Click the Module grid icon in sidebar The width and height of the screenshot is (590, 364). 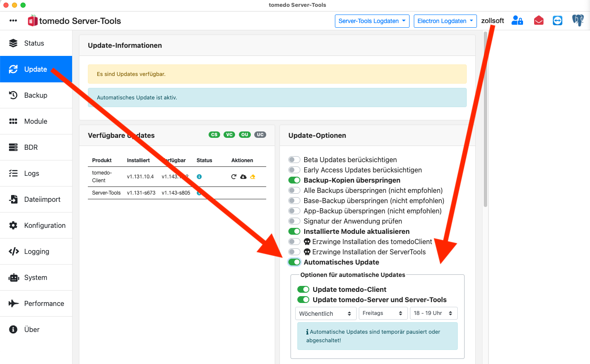point(13,121)
